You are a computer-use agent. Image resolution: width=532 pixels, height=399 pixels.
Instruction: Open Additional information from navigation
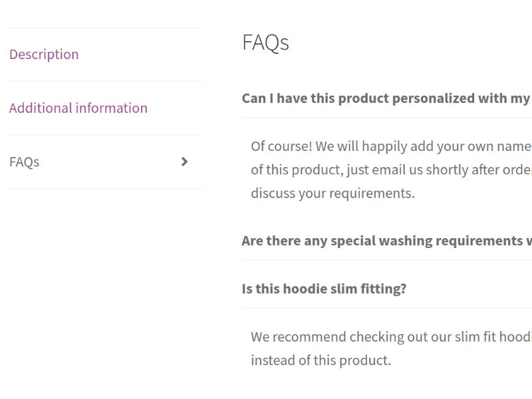tap(79, 108)
